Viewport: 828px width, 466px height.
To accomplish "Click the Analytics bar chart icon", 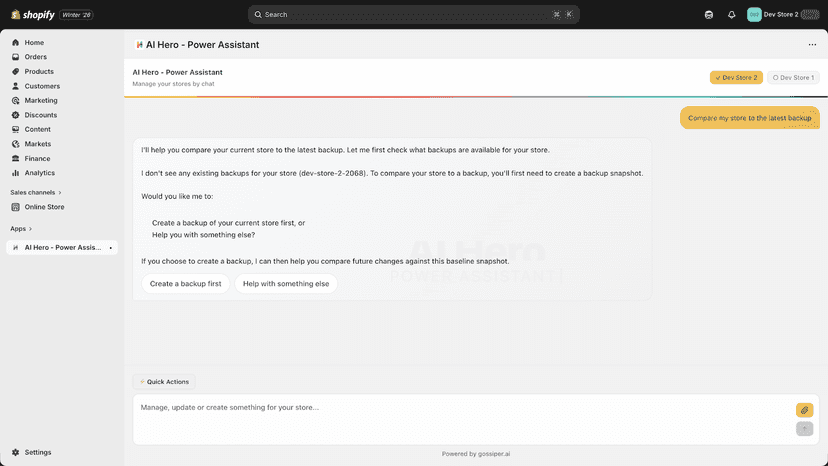I will 15,173.
